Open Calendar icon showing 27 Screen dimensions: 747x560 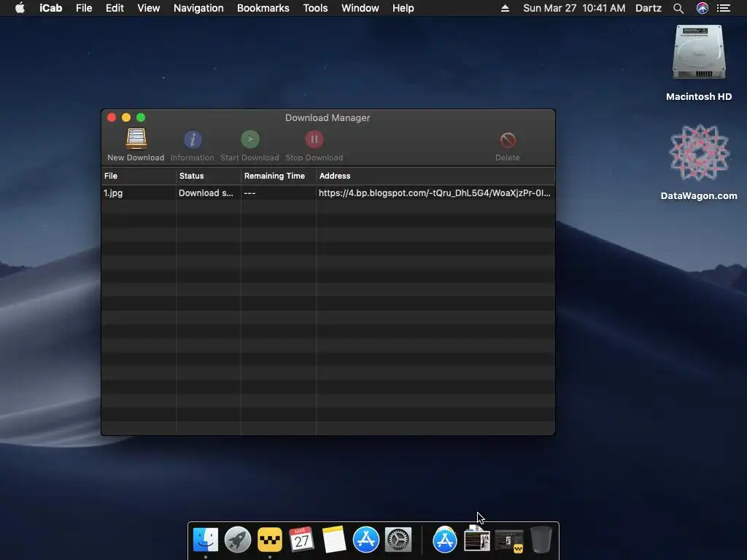(301, 540)
